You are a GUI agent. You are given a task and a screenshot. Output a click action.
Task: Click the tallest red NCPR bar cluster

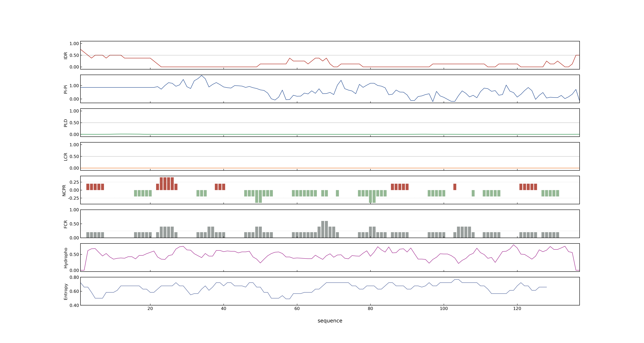point(167,183)
